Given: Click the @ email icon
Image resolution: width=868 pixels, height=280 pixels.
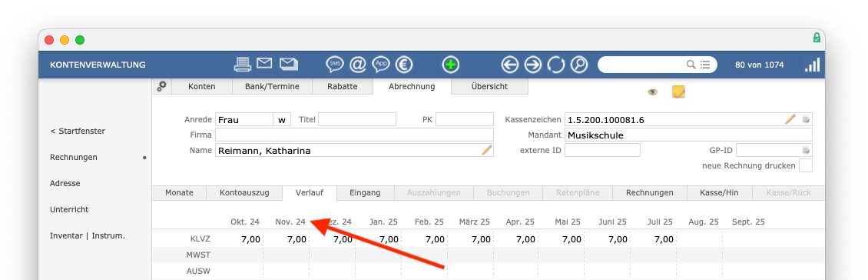Looking at the screenshot, I should point(358,65).
